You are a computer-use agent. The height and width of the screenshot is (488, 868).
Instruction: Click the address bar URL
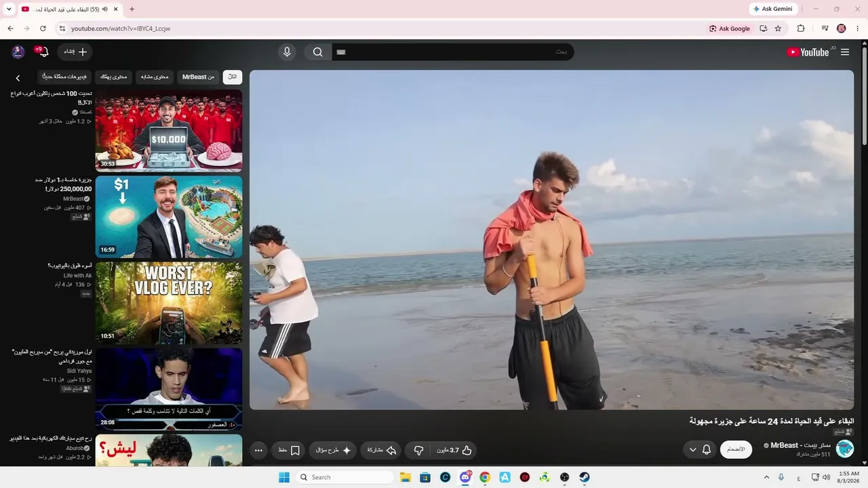(121, 28)
